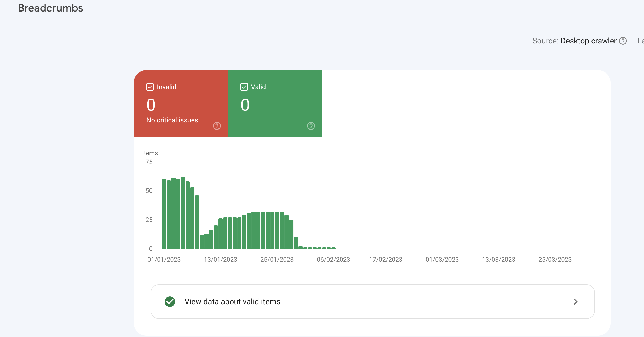Open the help icon in the Invalid card

coord(217,126)
